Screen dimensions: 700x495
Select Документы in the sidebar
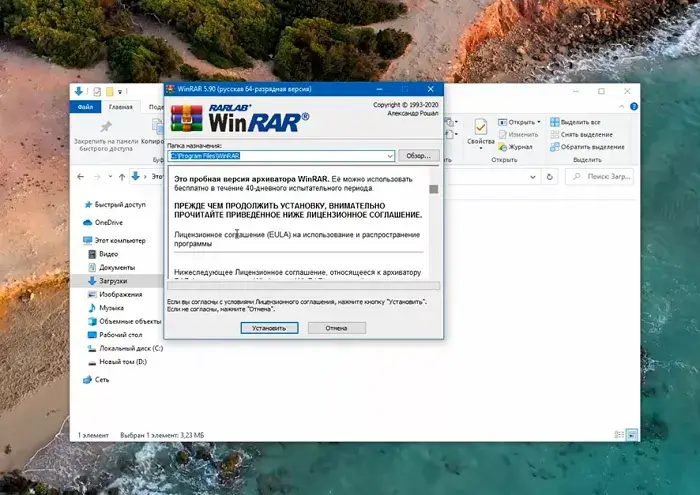coord(112,267)
